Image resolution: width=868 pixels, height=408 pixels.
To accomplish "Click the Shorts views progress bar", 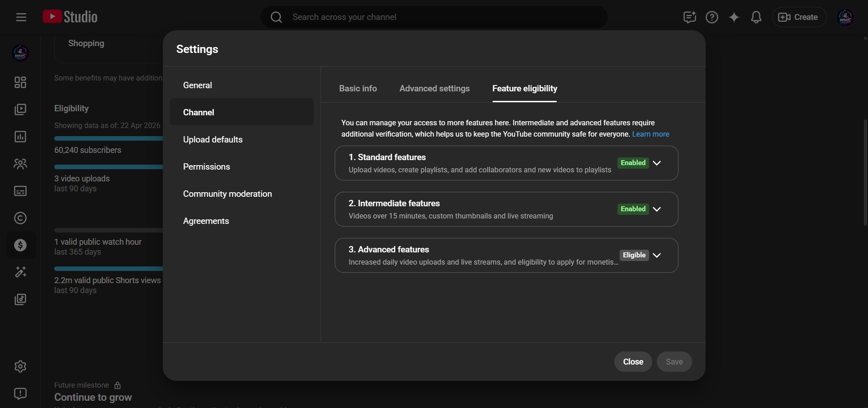I will pyautogui.click(x=109, y=269).
